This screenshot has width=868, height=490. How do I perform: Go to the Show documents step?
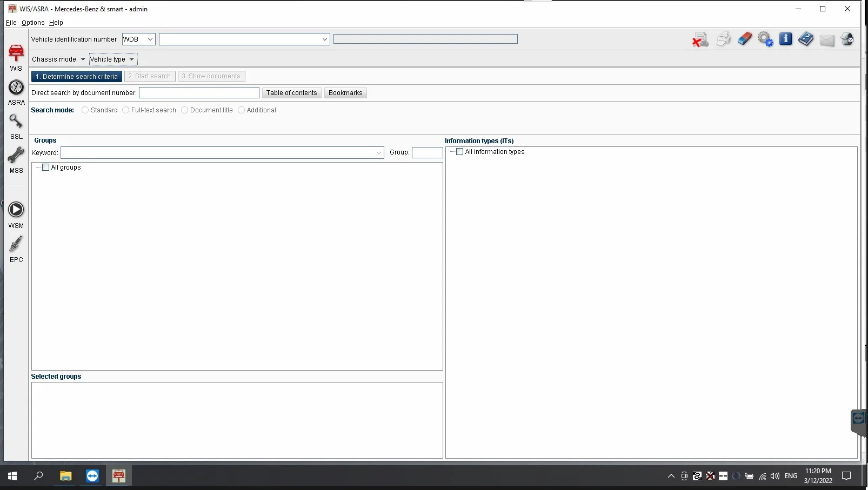211,77
